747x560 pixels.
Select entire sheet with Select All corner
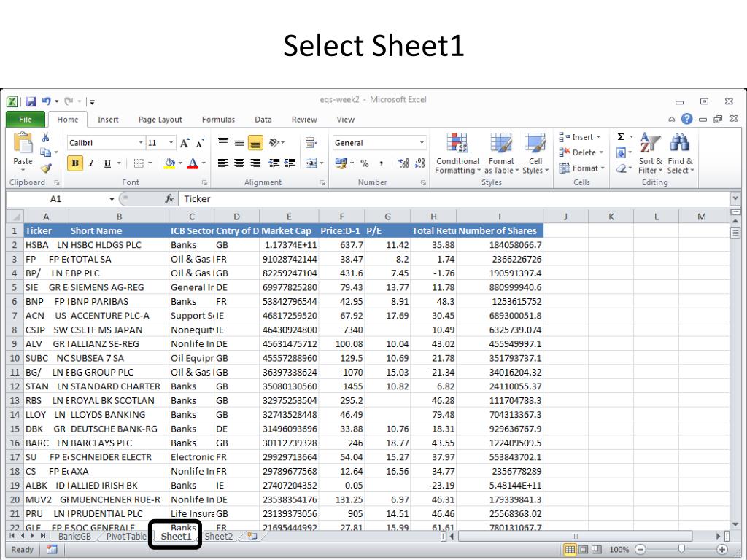15,217
